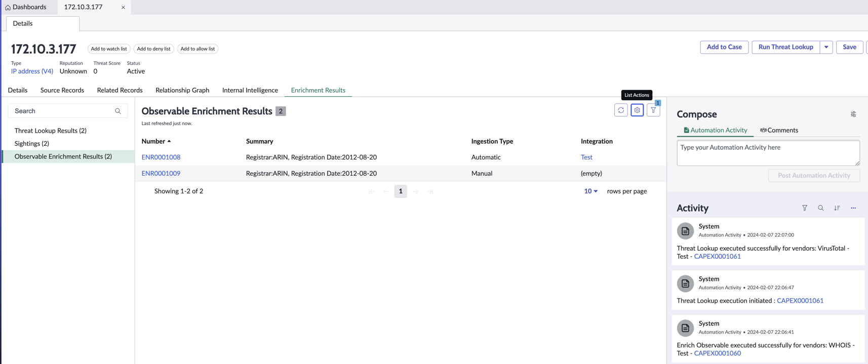This screenshot has width=868, height=364.
Task: Go to previous page of results
Action: pyautogui.click(x=386, y=191)
